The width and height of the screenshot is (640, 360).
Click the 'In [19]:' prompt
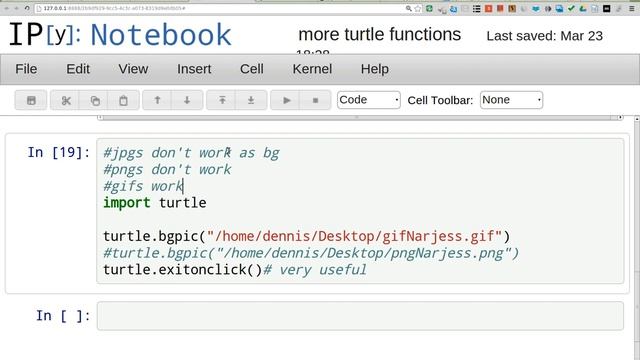point(59,153)
